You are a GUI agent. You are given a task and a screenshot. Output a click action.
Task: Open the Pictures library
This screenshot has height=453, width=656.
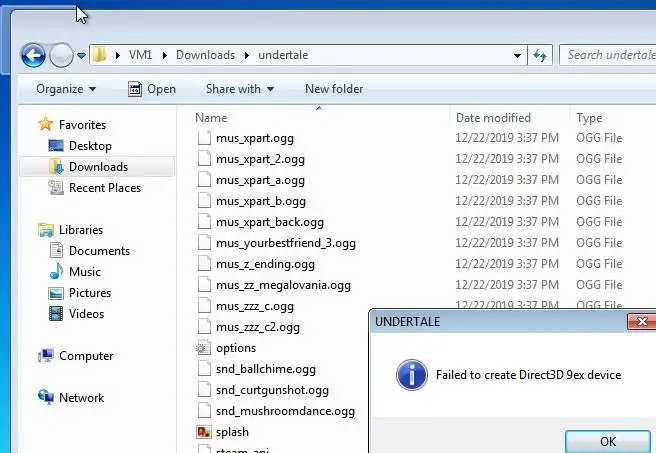pos(90,292)
